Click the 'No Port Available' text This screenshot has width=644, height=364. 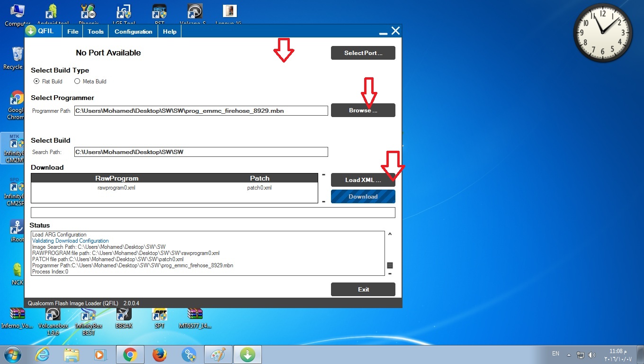tap(108, 53)
